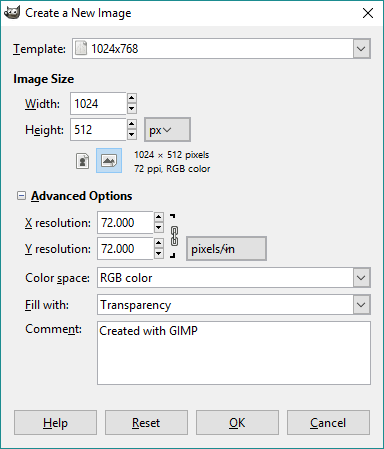This screenshot has height=449, width=384.
Task: Click the Help button
Action: point(55,423)
